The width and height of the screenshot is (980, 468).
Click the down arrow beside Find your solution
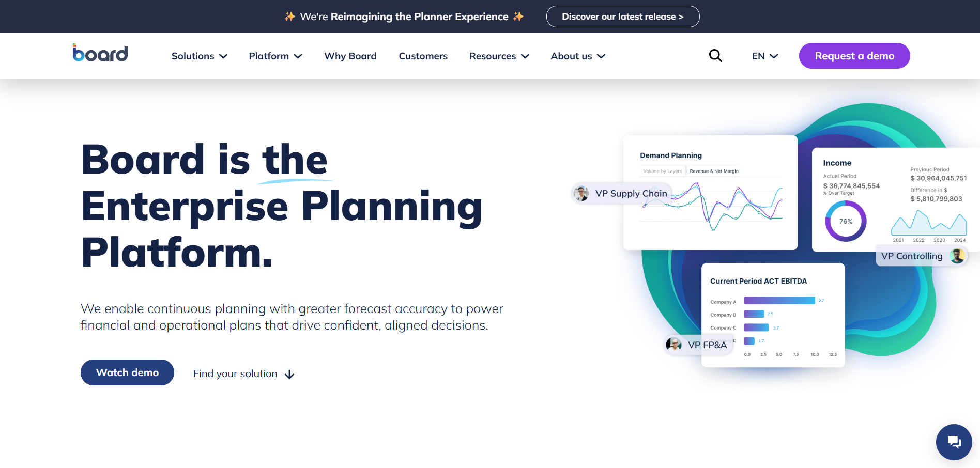[289, 375]
